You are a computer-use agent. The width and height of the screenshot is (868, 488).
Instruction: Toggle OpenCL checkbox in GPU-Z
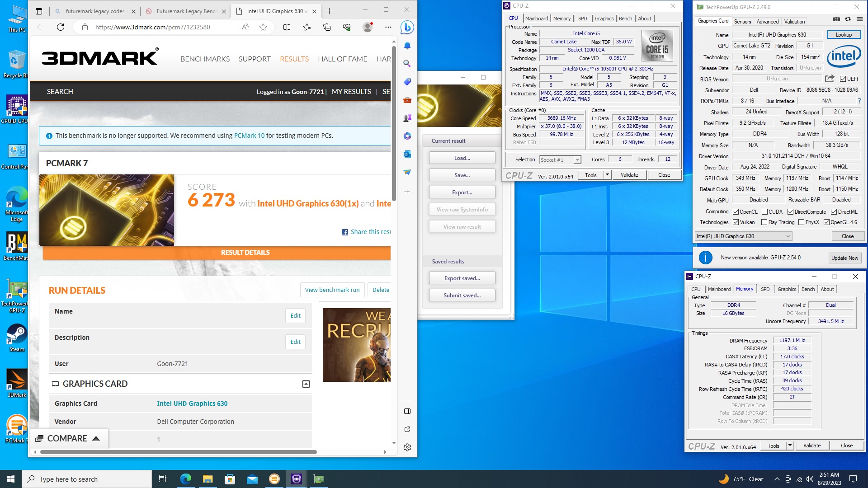pos(736,212)
